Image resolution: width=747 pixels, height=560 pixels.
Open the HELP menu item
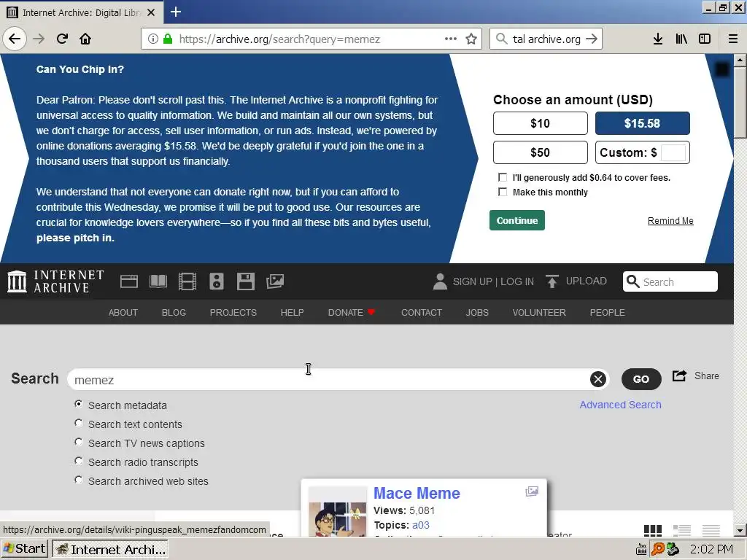pyautogui.click(x=292, y=312)
